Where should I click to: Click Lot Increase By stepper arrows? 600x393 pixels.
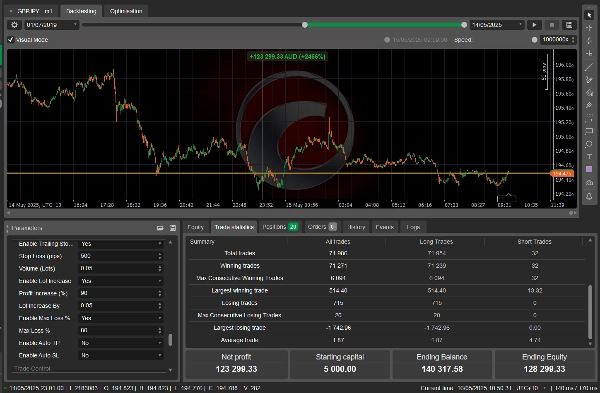pyautogui.click(x=160, y=305)
